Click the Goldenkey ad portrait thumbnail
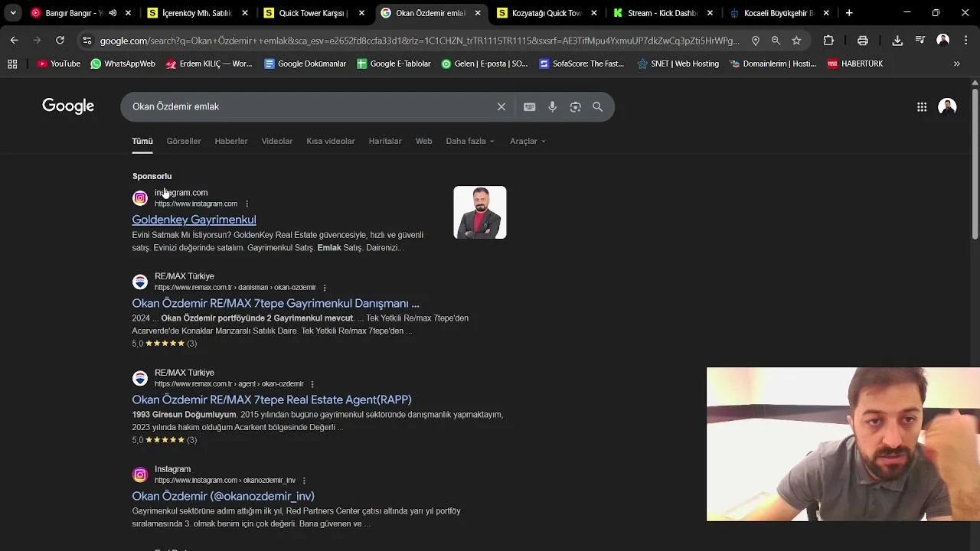 [480, 212]
